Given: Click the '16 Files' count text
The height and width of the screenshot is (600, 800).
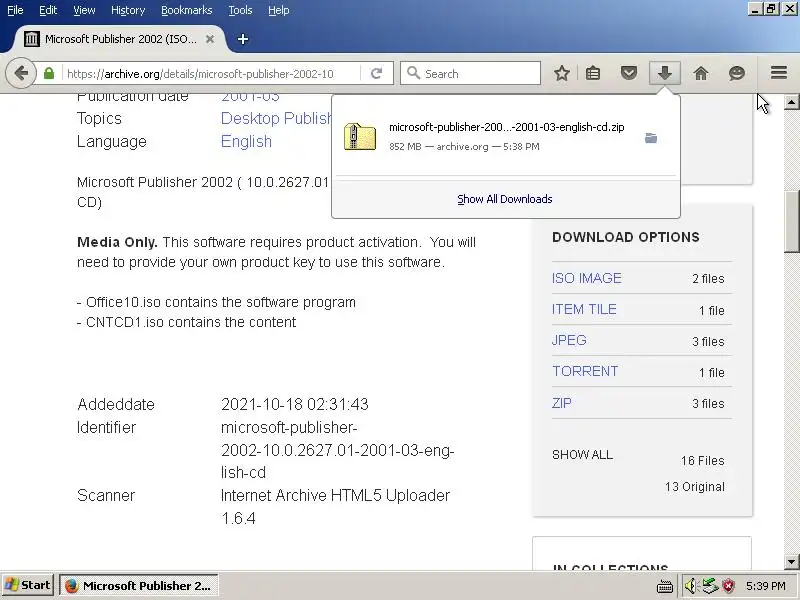Looking at the screenshot, I should [x=703, y=461].
